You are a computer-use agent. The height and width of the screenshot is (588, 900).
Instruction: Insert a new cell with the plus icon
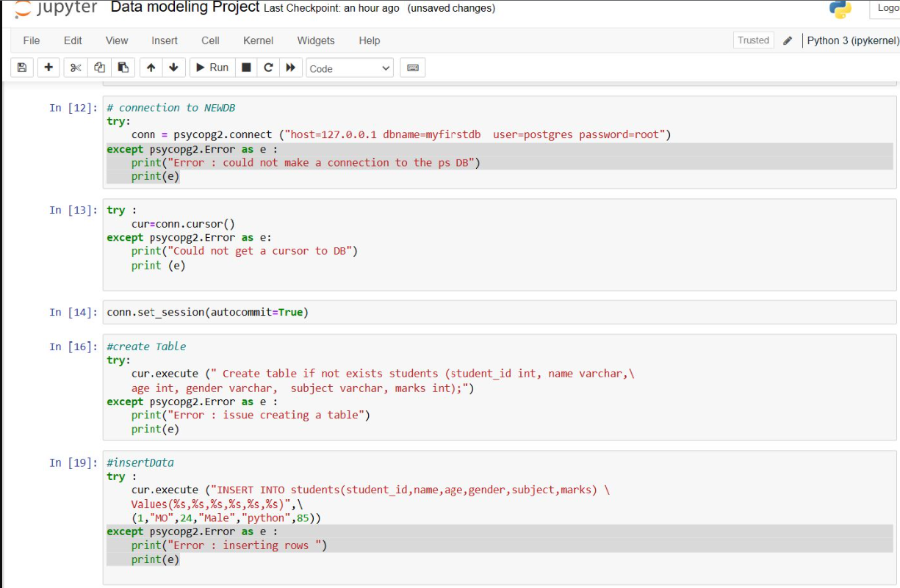coord(48,67)
